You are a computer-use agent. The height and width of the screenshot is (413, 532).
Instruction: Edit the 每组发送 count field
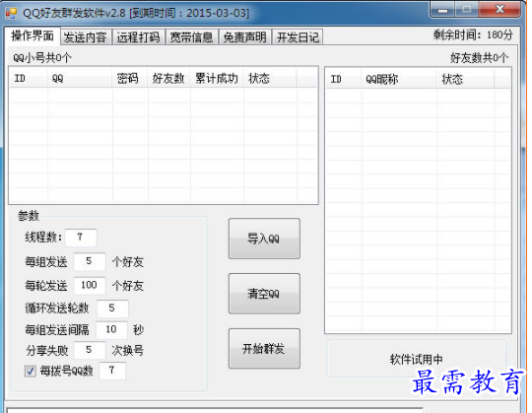click(x=90, y=261)
